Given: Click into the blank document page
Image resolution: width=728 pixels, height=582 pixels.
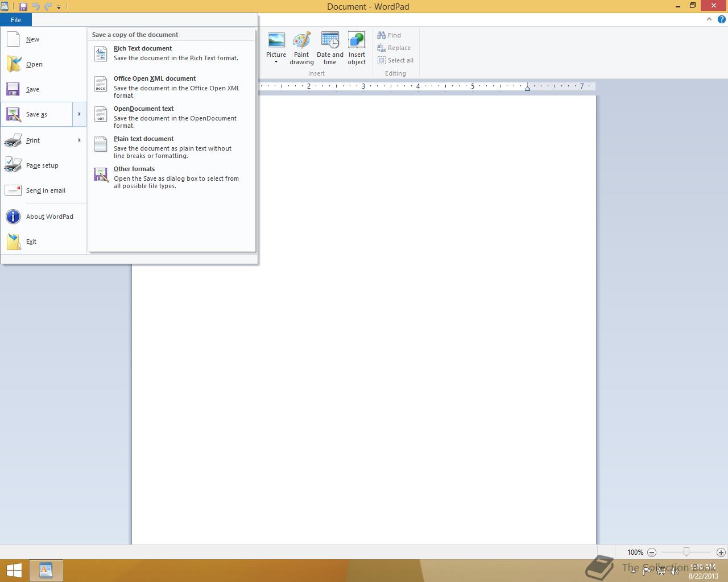Looking at the screenshot, I should pyautogui.click(x=364, y=319).
